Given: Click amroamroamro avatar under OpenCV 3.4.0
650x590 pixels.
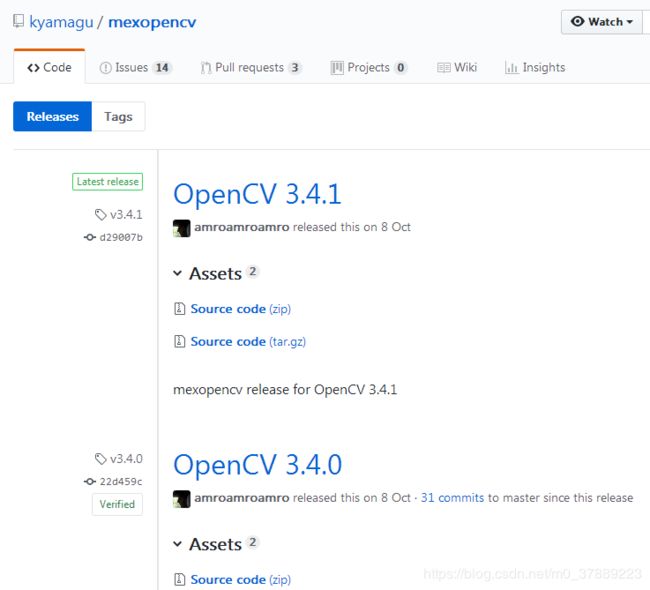Looking at the screenshot, I should (x=182, y=499).
